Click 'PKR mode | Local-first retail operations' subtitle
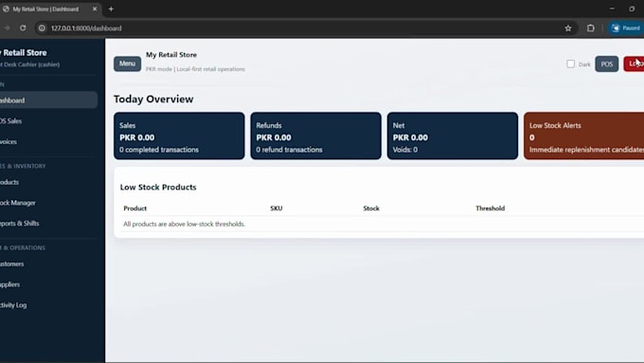 [195, 69]
